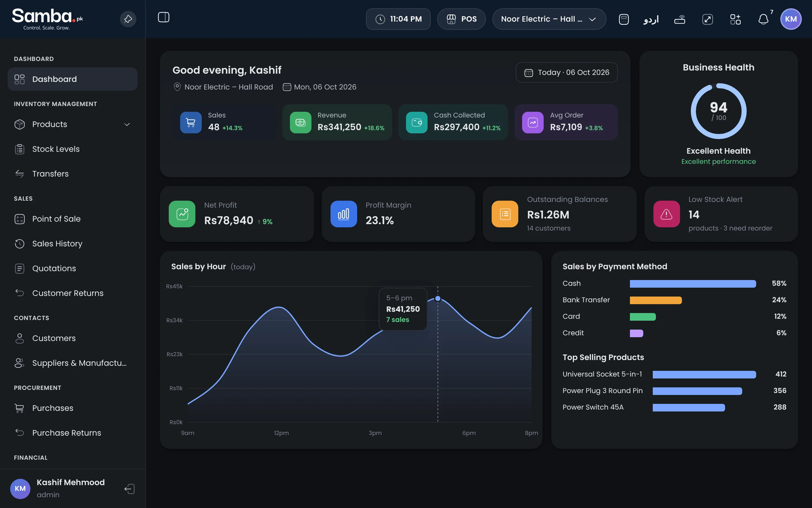Go to Customer Returns
The width and height of the screenshot is (812, 508).
point(72,293)
